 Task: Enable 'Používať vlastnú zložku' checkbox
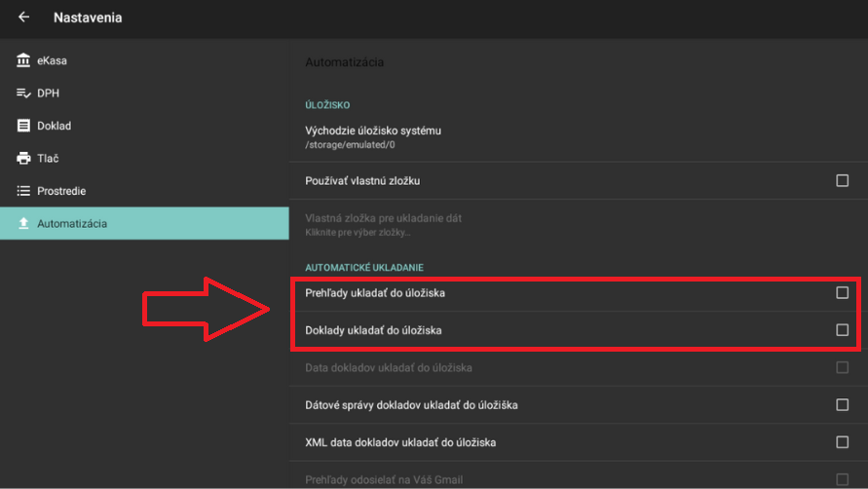842,180
